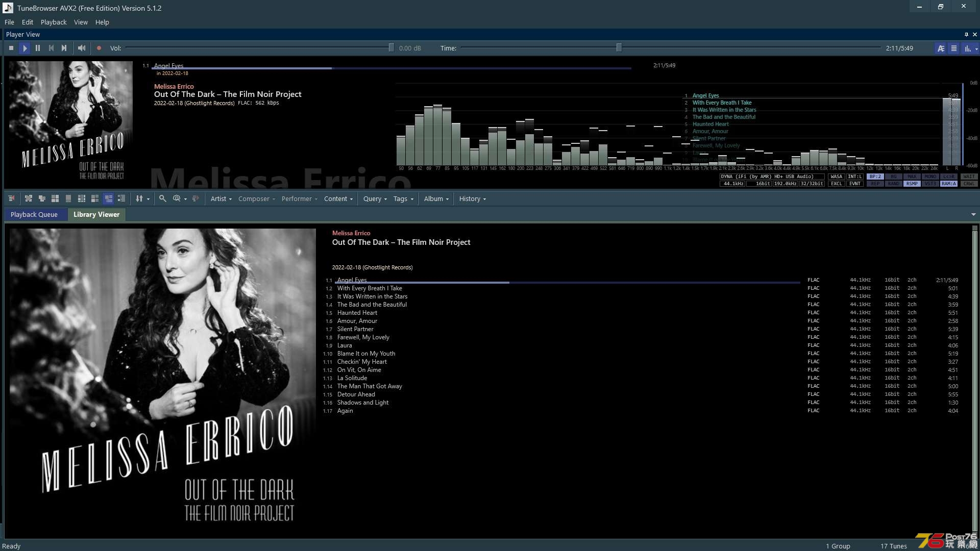Click the Time seek slider handle
The height and width of the screenshot is (551, 980).
tap(619, 48)
